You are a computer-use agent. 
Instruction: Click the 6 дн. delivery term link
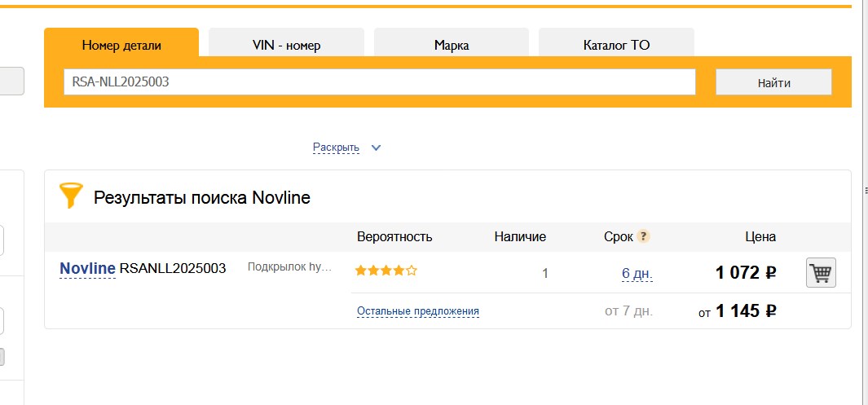pos(637,274)
